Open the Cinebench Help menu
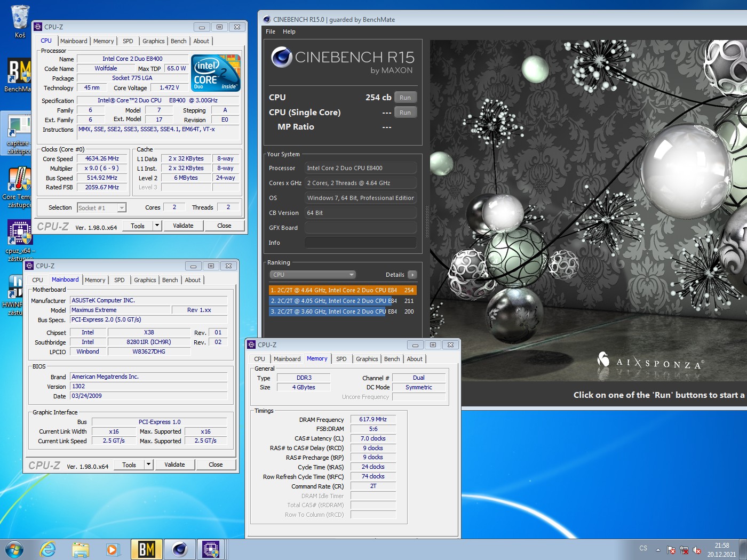The image size is (747, 560). (x=289, y=31)
